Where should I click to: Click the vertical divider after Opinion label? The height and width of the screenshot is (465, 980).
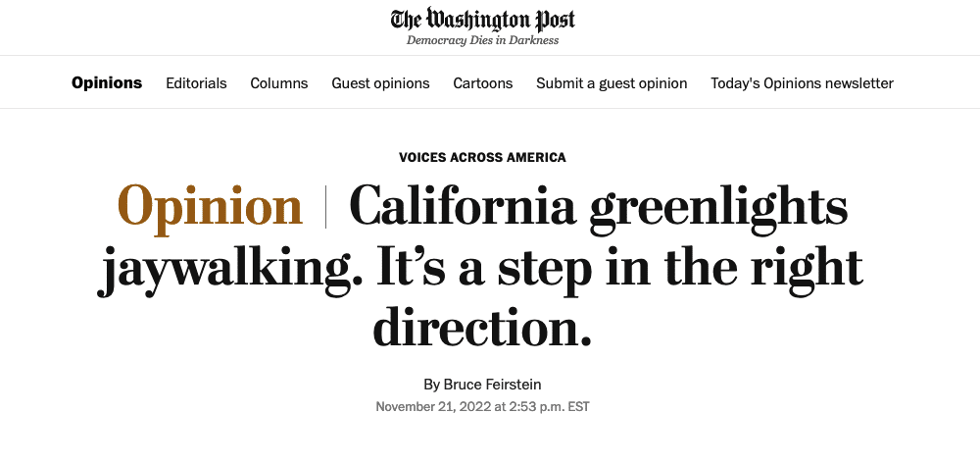(x=325, y=206)
